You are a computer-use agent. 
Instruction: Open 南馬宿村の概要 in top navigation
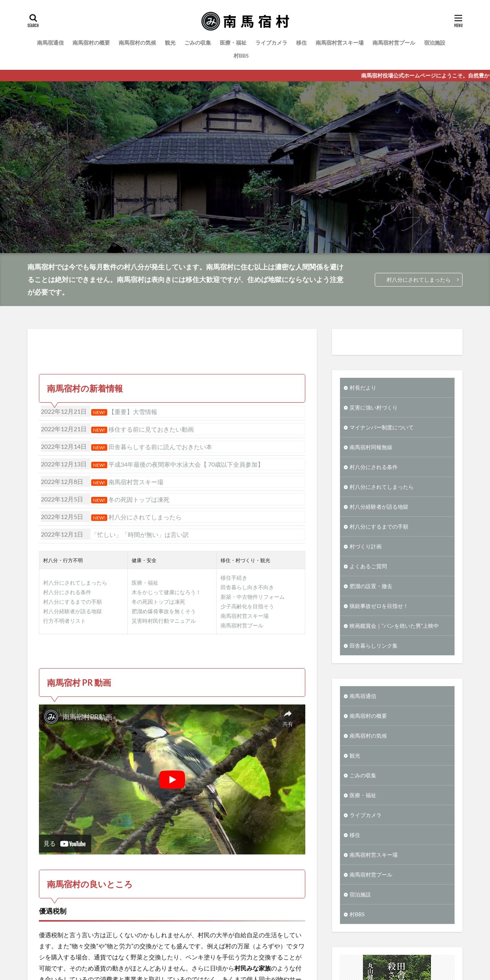[91, 43]
